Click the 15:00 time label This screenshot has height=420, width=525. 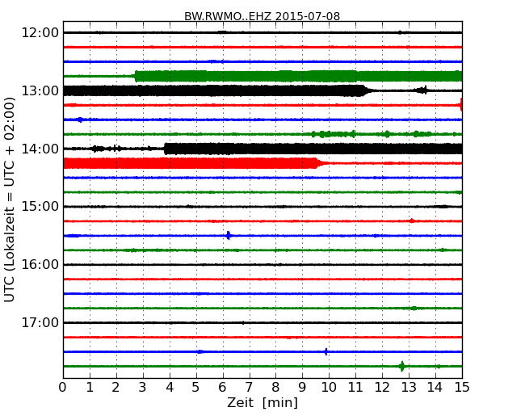(x=40, y=207)
